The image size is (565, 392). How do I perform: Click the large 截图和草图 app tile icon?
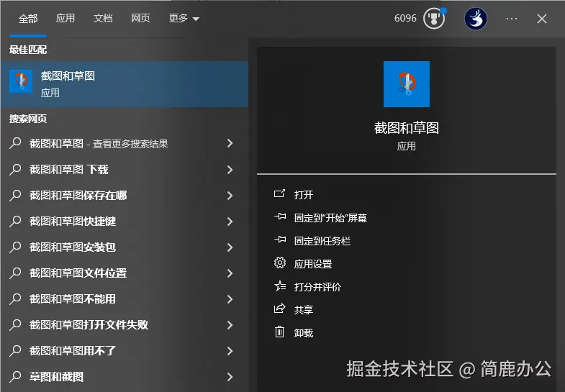tap(407, 84)
